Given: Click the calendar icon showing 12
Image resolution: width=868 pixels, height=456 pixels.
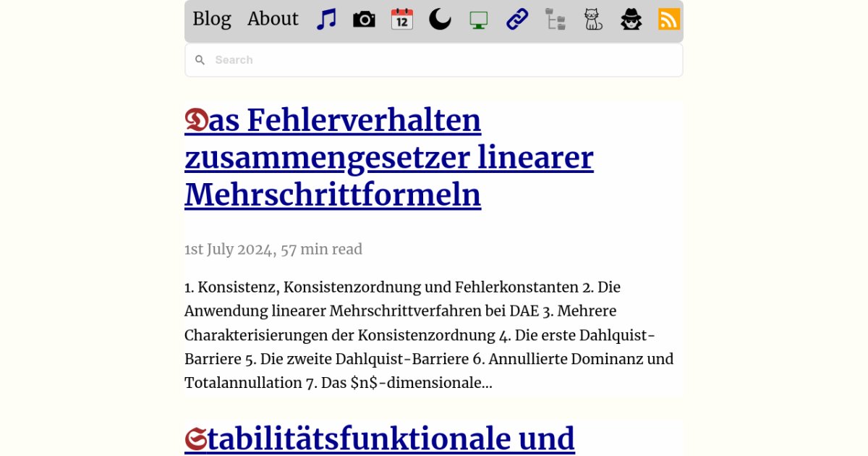Looking at the screenshot, I should click(401, 20).
